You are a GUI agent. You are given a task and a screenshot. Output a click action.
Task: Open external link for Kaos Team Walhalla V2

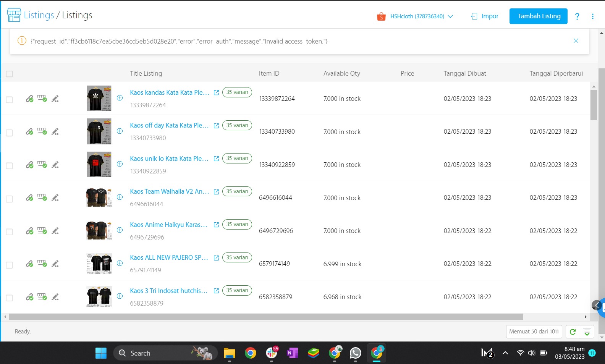[x=216, y=192]
